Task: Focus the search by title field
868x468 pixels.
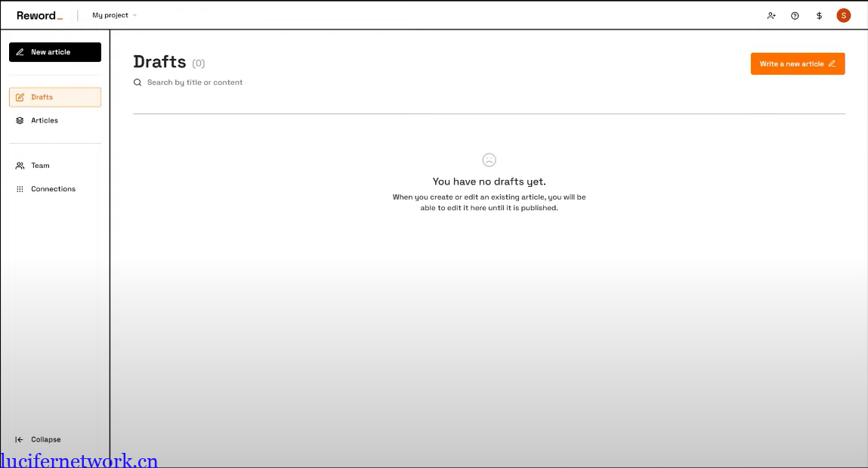Action: 195,82
